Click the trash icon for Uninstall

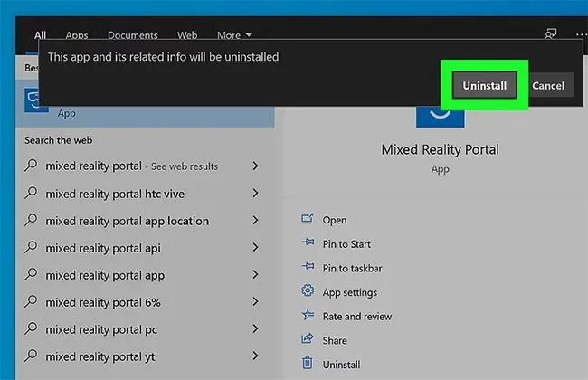click(308, 363)
